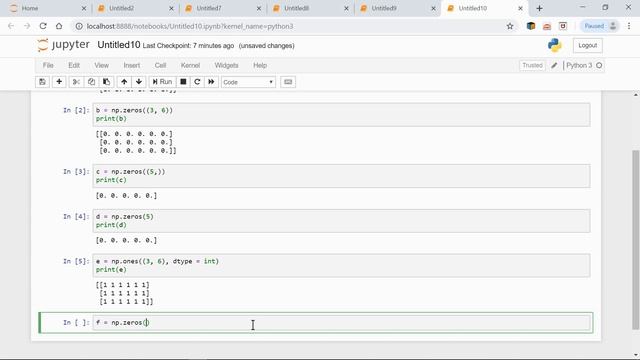Paste cells below icon
The width and height of the screenshot is (640, 360).
coord(106,82)
